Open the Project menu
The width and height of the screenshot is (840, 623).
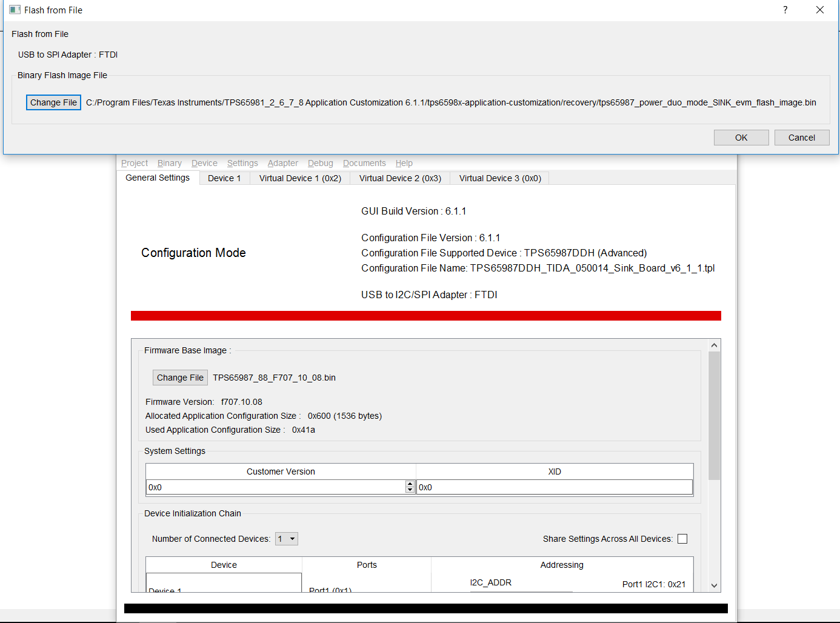click(x=135, y=163)
